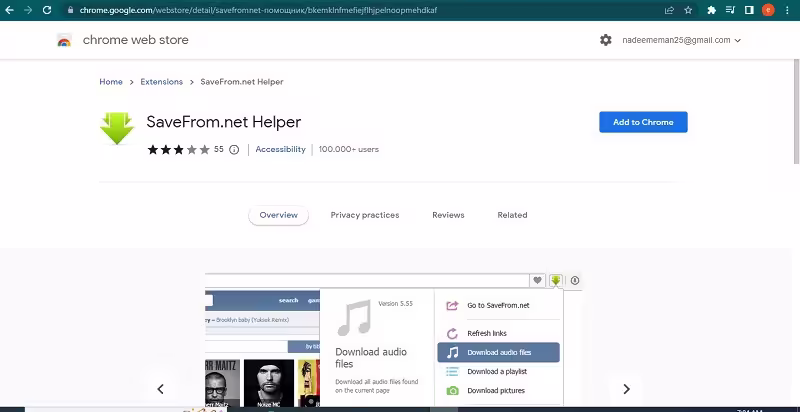Toggle the side panel icon
This screenshot has width=800, height=412.
pyautogui.click(x=749, y=10)
